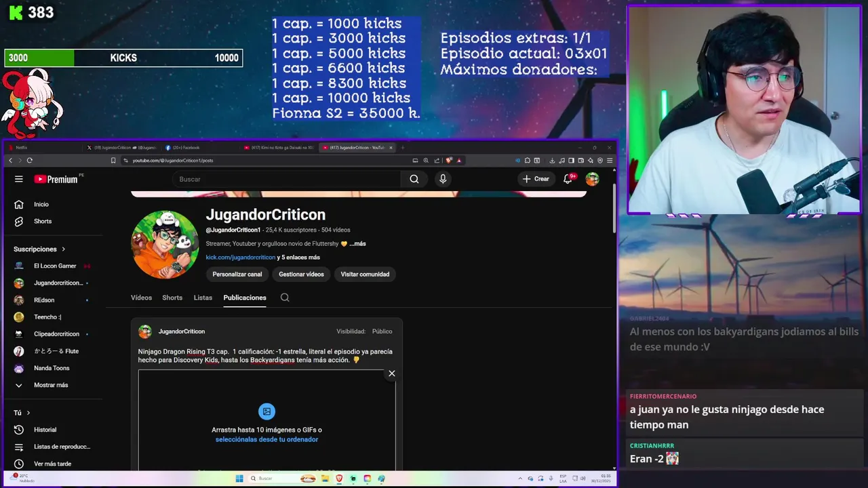Open the channel Vídeos tab
The height and width of the screenshot is (488, 868).
141,298
